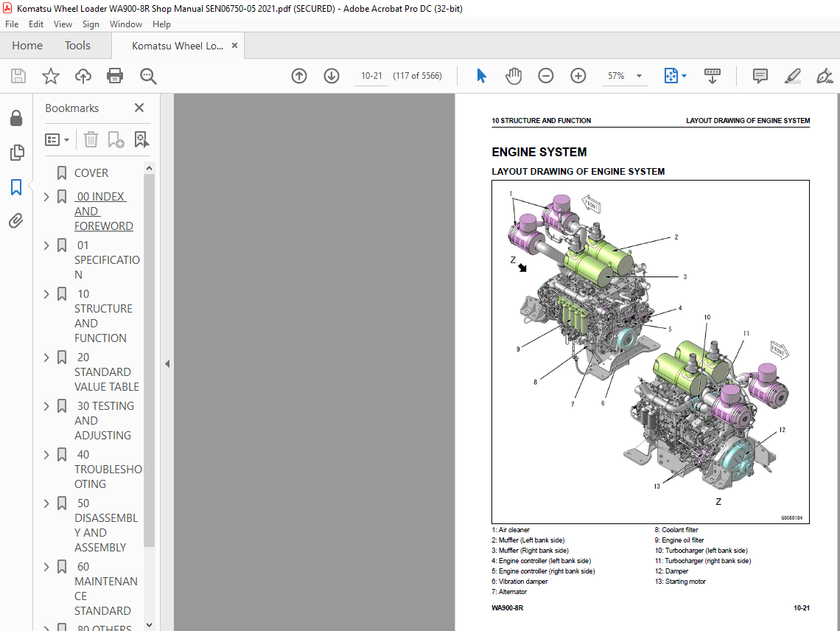Add a new bookmark icon
This screenshot has width=840, height=631.
tap(116, 140)
